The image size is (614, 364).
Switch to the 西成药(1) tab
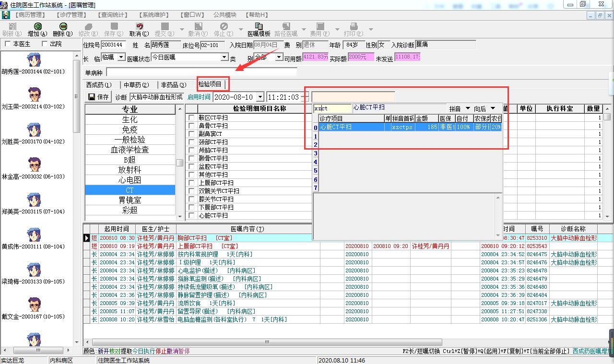[x=99, y=85]
